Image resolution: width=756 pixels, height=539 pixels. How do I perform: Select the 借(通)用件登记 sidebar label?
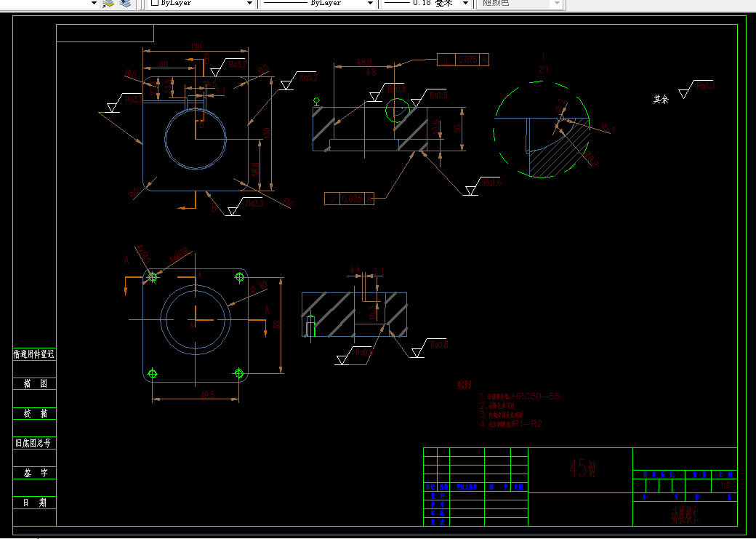(x=33, y=354)
